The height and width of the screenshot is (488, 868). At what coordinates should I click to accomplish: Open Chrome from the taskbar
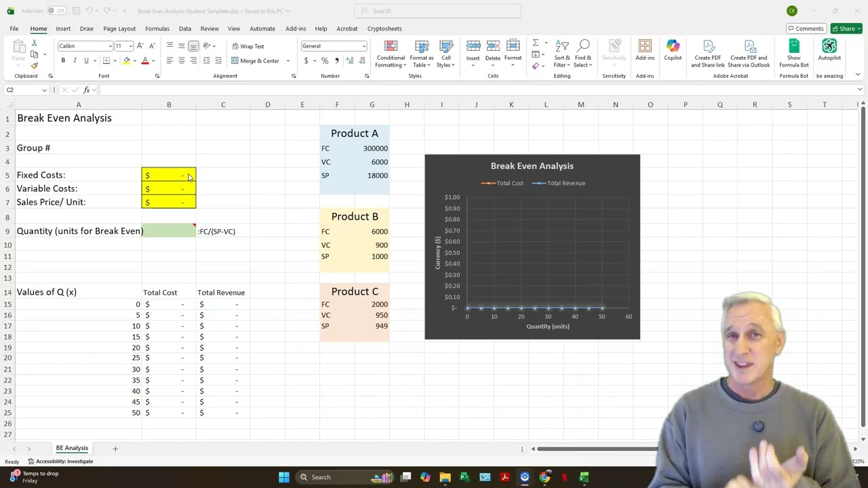click(x=545, y=477)
